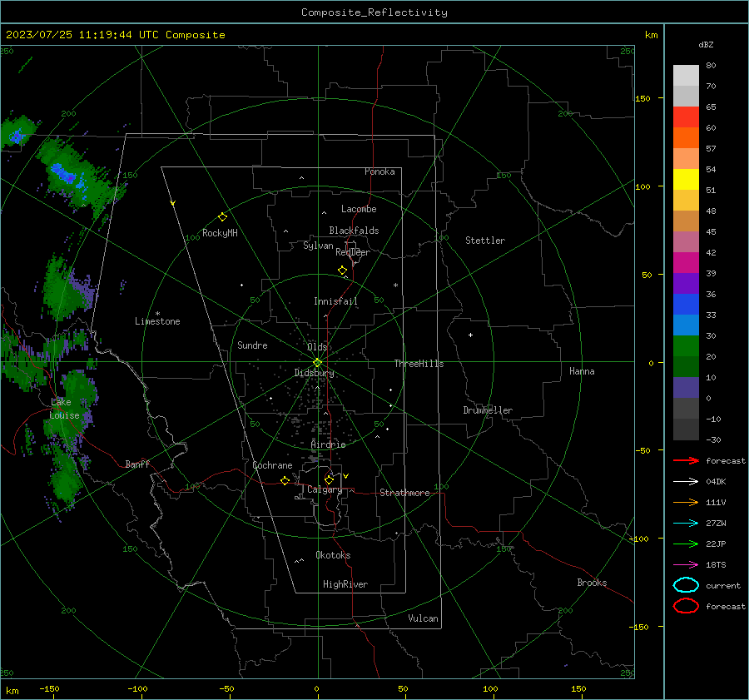This screenshot has height=700, width=749.
Task: Click the white 04DK arrow in legend
Action: click(x=686, y=481)
